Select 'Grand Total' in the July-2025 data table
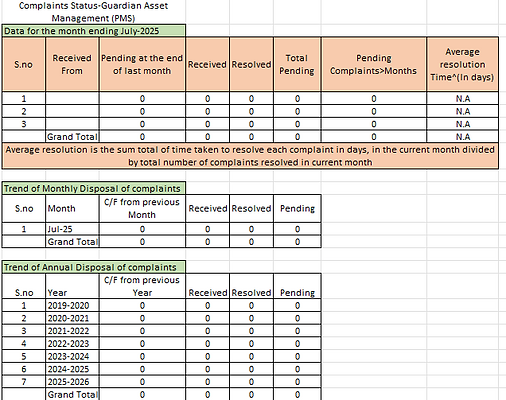This screenshot has height=400, width=506. (72, 137)
